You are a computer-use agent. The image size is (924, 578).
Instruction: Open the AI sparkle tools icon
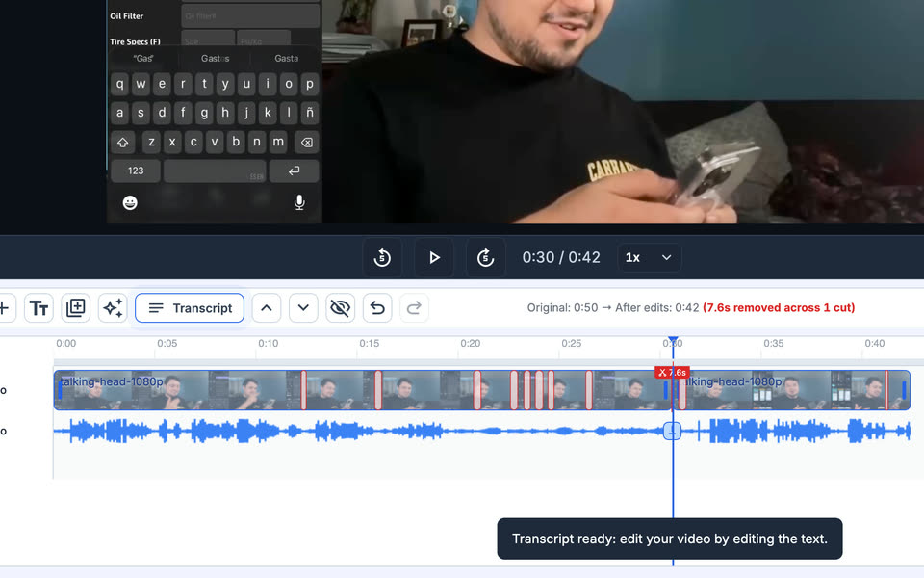point(113,308)
